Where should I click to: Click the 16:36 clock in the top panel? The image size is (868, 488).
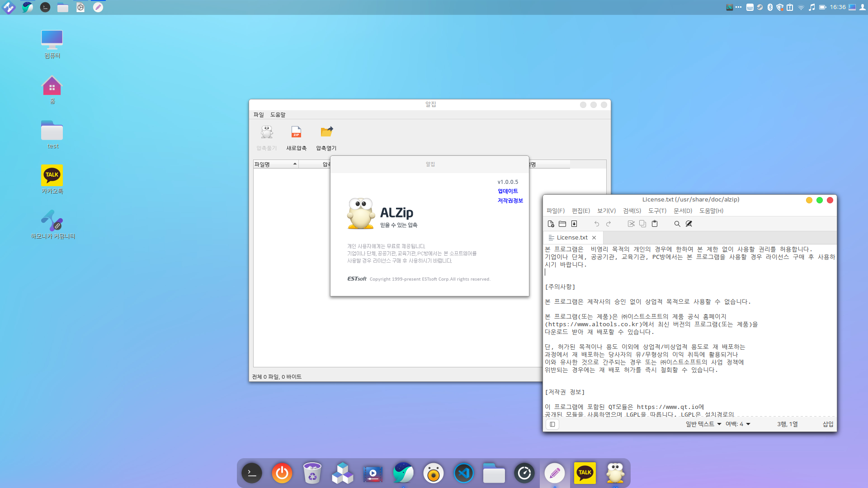pyautogui.click(x=838, y=7)
